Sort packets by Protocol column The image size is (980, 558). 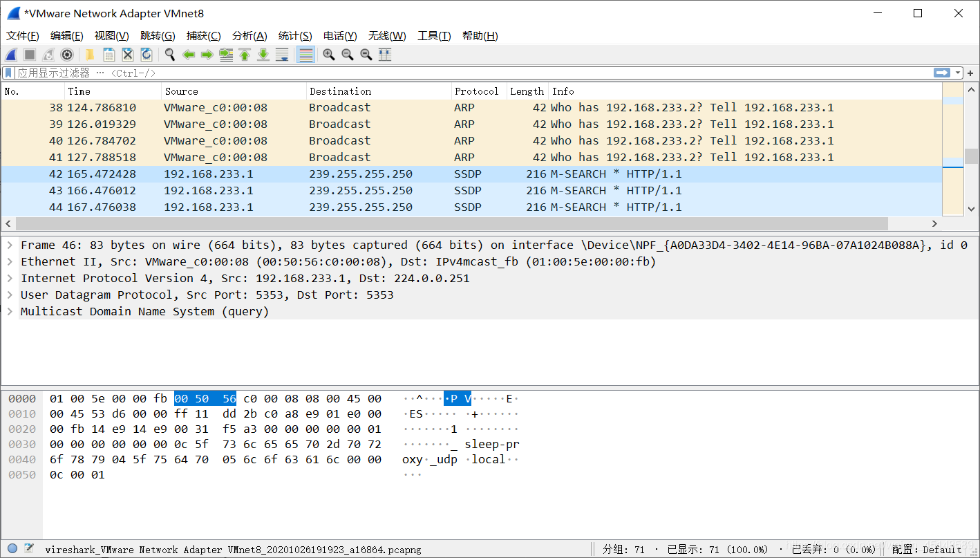click(x=479, y=91)
